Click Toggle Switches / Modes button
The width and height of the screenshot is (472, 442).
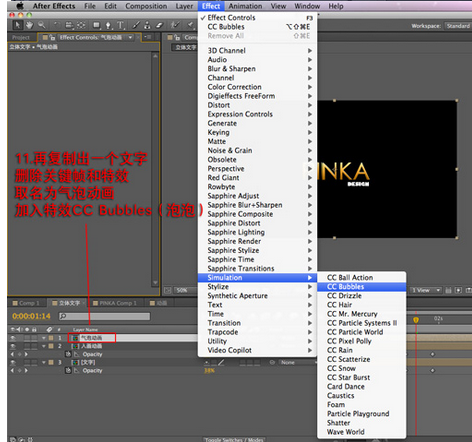[x=234, y=440]
